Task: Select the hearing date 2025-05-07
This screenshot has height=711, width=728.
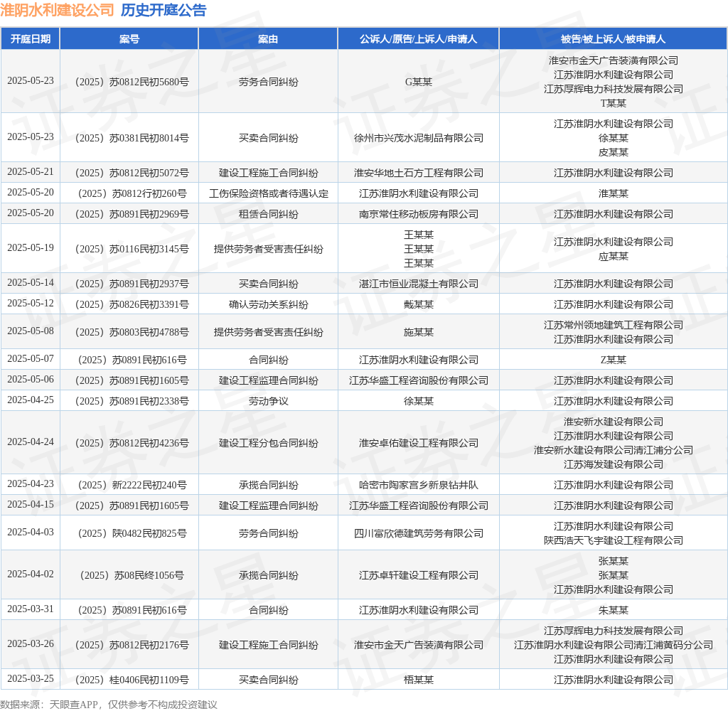Action: (31, 359)
